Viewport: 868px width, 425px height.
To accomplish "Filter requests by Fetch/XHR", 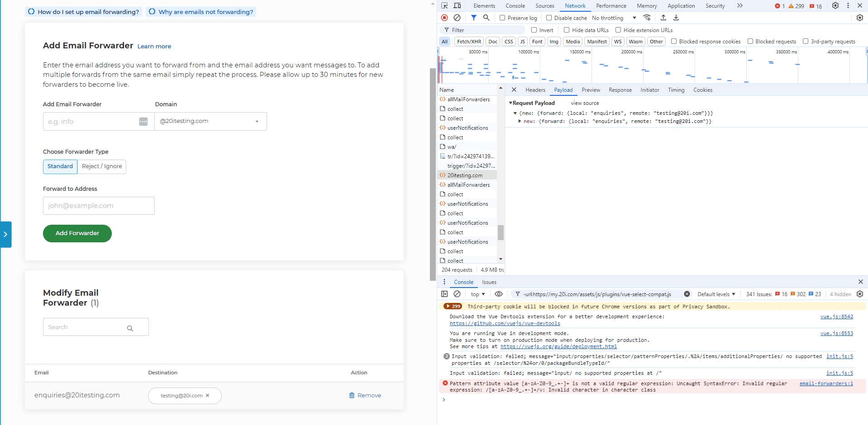I will (469, 42).
